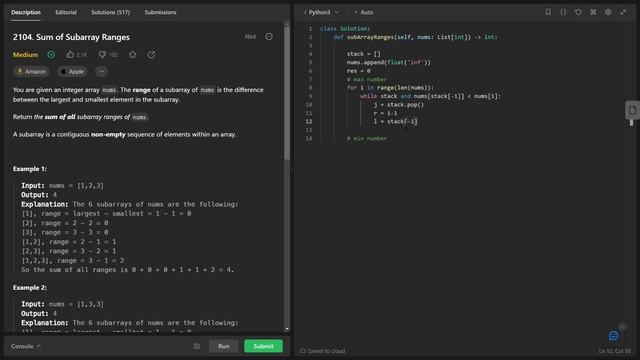Expand the Console panel
Screen dimensions: 640x360
(26, 346)
